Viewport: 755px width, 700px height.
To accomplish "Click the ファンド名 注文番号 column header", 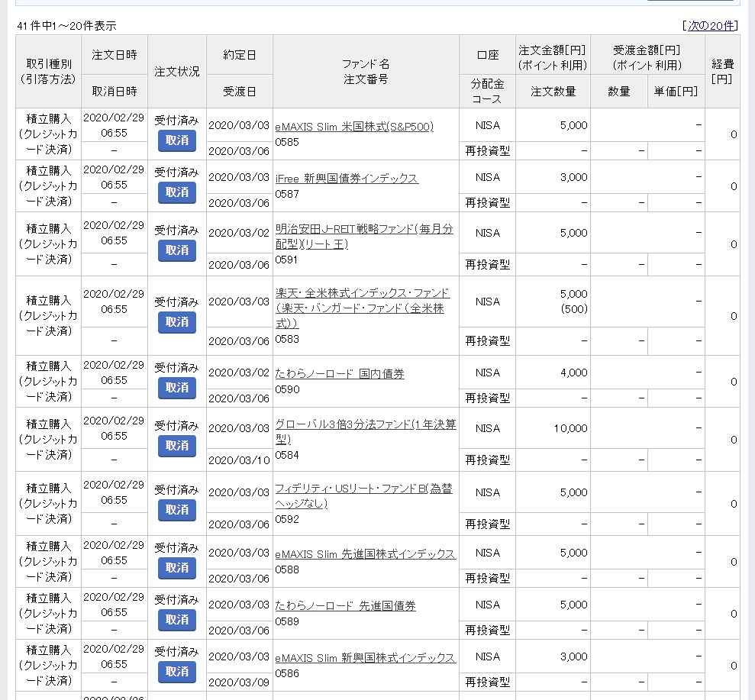I will (x=366, y=71).
